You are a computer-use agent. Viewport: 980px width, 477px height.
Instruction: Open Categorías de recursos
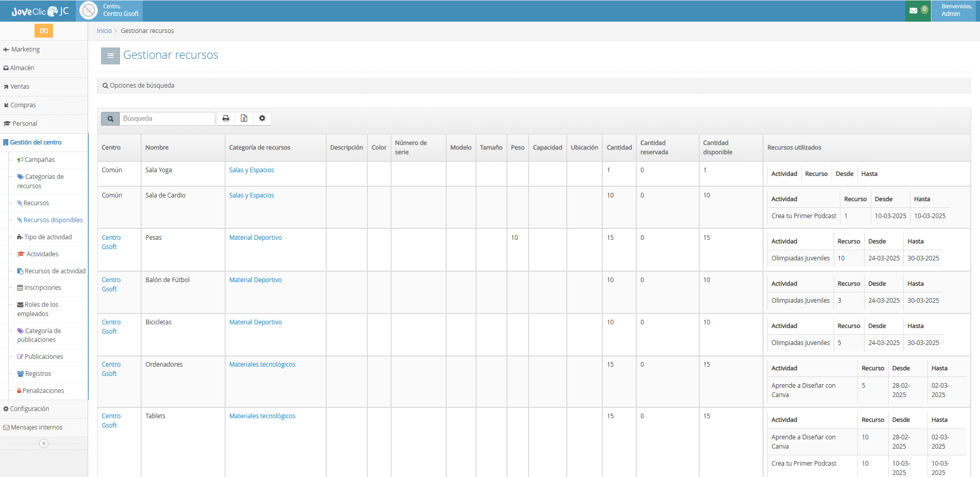point(40,181)
